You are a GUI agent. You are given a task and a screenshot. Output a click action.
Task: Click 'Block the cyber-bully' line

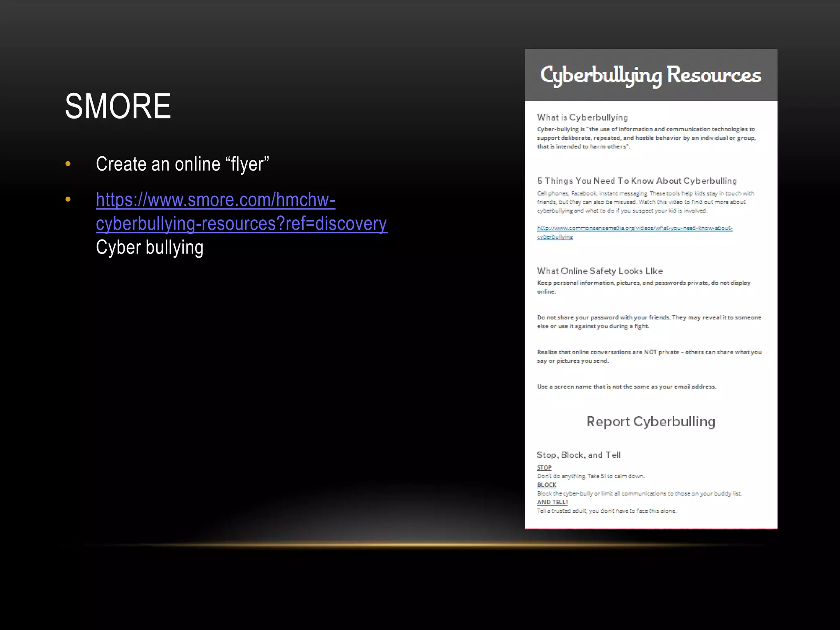[x=639, y=493]
